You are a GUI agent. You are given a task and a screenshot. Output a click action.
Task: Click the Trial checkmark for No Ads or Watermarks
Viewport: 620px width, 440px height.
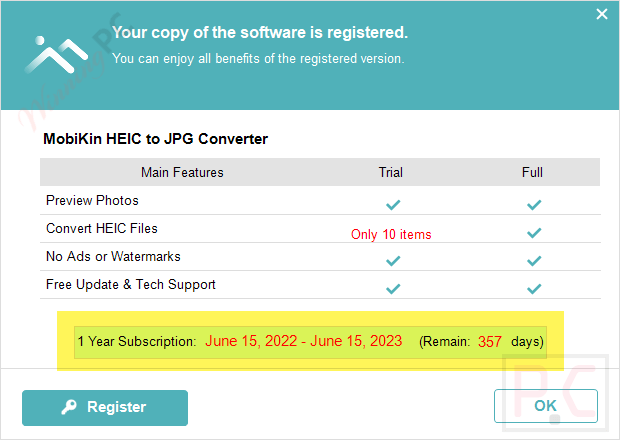tap(392, 260)
